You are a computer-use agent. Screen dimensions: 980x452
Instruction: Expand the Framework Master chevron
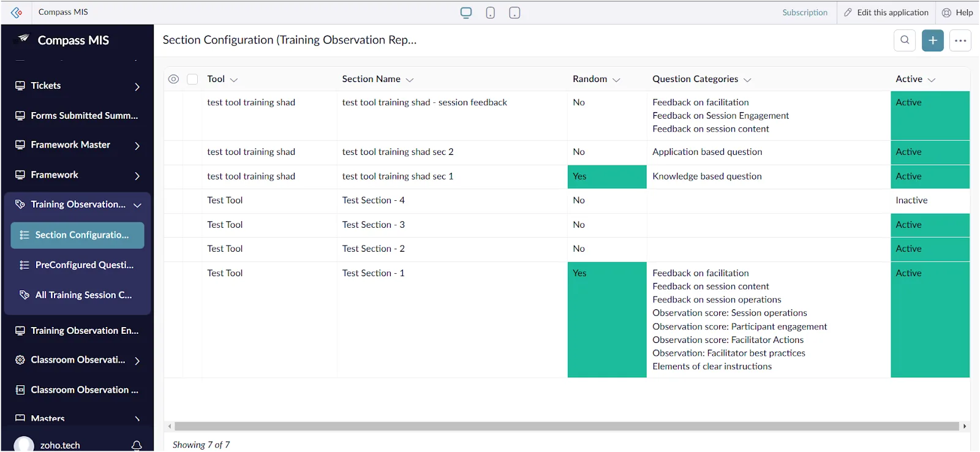137,146
